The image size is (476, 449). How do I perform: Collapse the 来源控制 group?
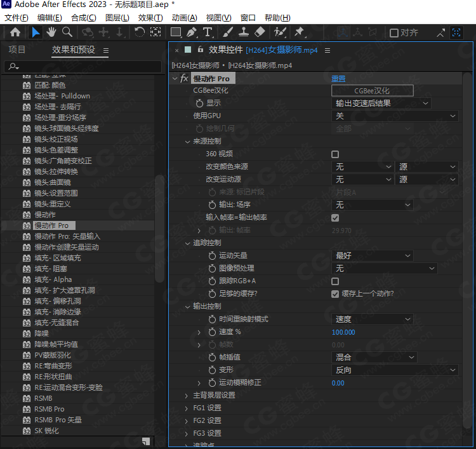(x=187, y=142)
